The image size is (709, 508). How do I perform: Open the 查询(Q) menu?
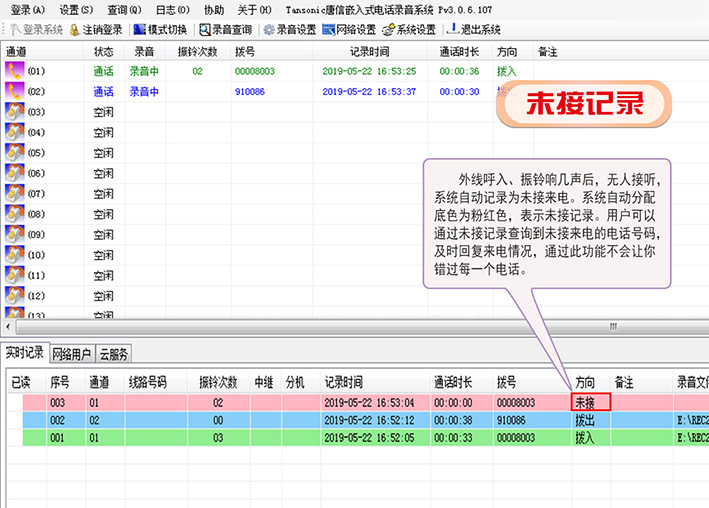[x=124, y=9]
